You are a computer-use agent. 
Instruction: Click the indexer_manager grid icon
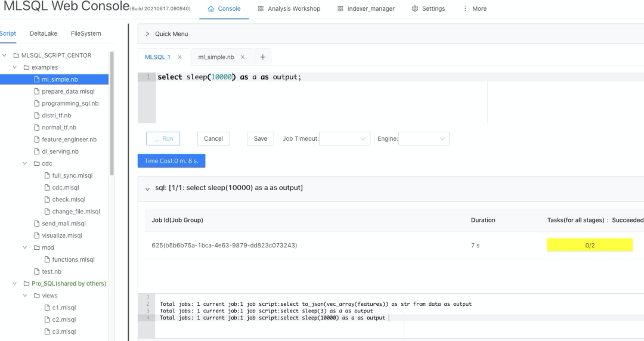[x=340, y=9]
